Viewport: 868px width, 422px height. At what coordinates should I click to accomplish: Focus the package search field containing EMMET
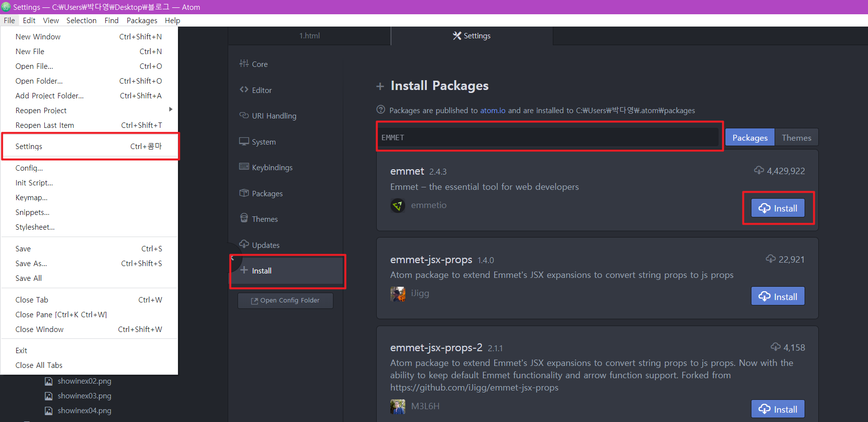point(549,137)
